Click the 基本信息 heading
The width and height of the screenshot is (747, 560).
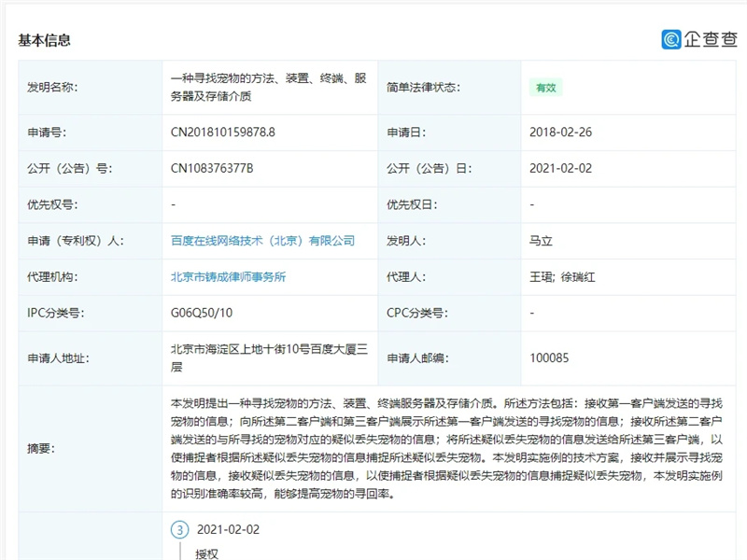point(44,40)
